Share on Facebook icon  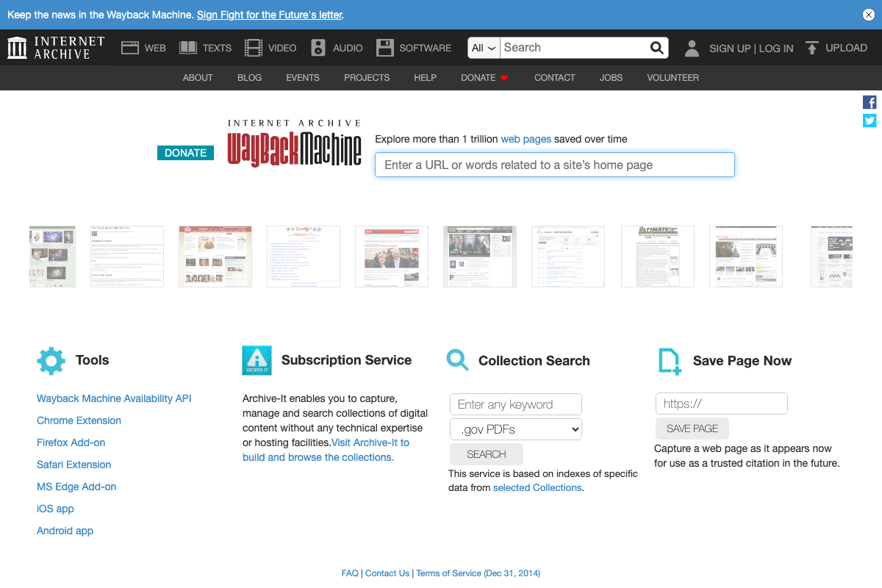click(870, 103)
